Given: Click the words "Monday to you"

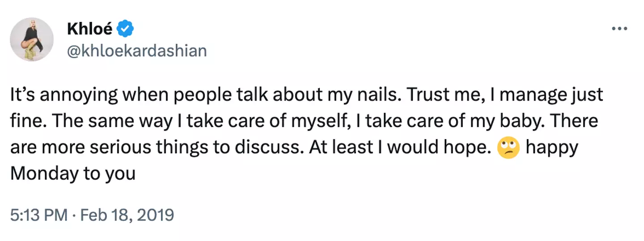Looking at the screenshot, I should pyautogui.click(x=72, y=173).
